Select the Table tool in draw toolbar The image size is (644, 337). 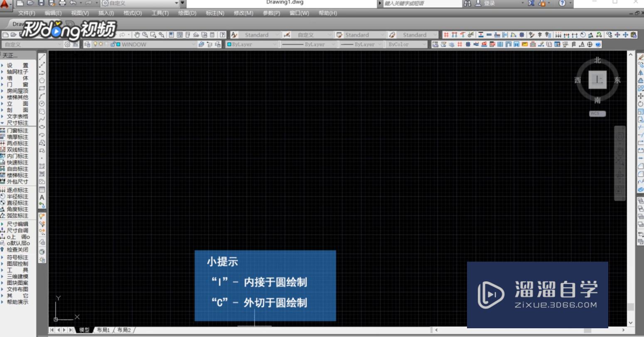click(42, 190)
